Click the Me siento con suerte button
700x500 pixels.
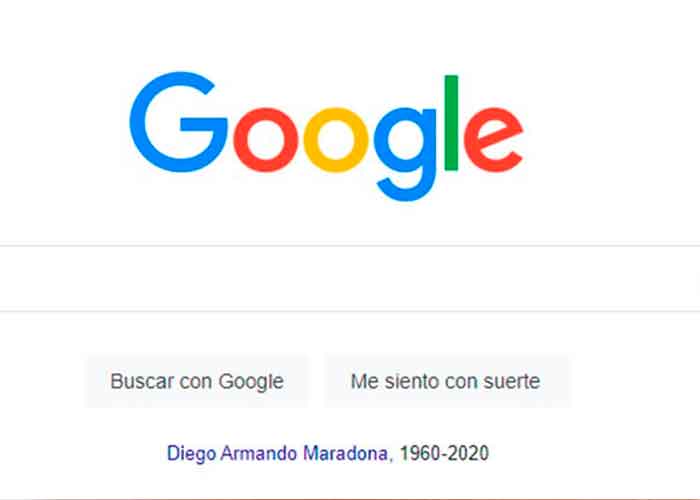[446, 381]
